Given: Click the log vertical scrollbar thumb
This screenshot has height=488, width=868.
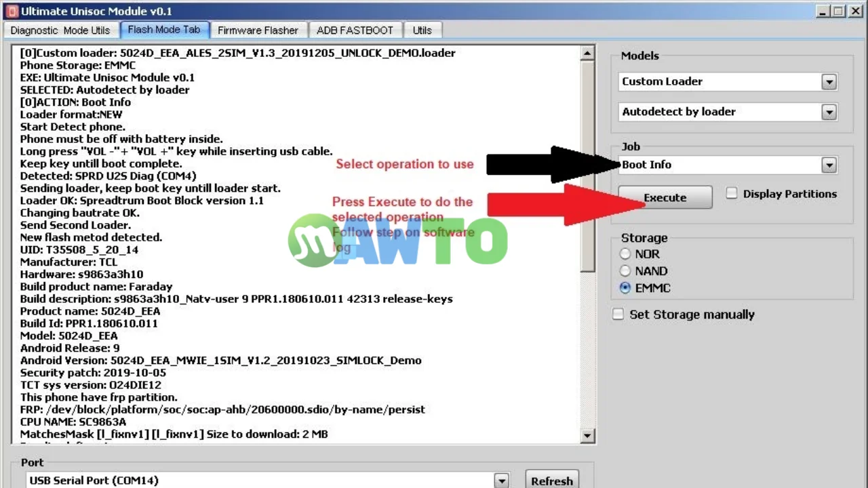Looking at the screenshot, I should pos(588,167).
